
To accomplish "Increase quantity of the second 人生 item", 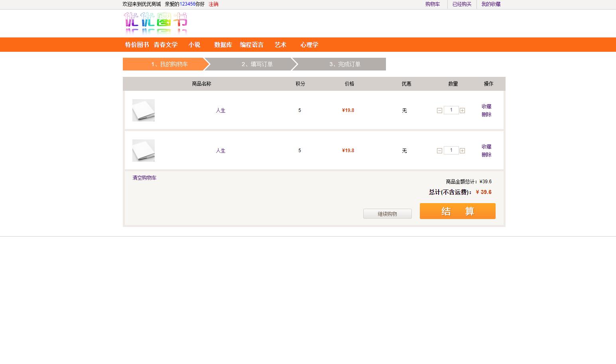I will (462, 151).
